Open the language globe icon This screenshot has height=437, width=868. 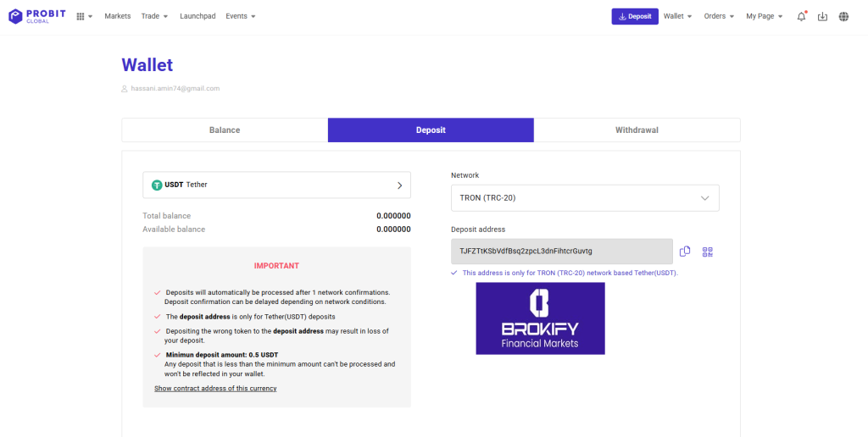[843, 16]
